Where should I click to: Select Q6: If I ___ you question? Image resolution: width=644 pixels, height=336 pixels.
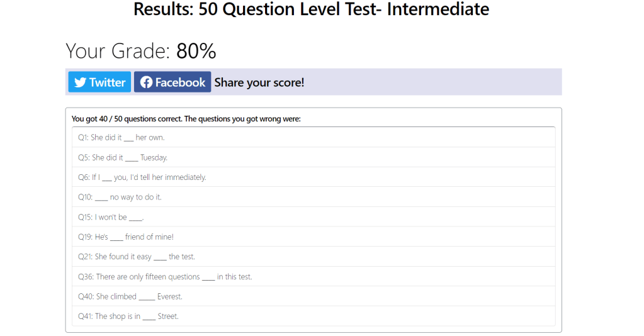point(142,177)
